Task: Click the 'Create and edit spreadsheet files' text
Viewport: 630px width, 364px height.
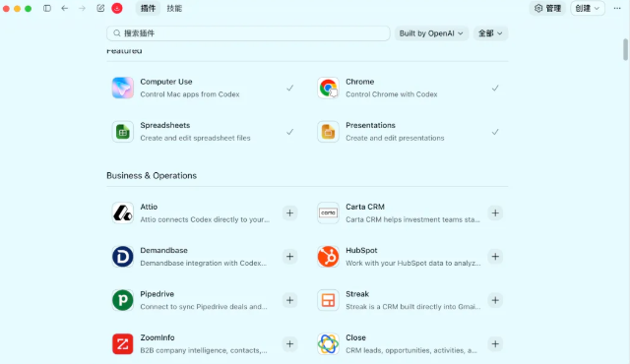Action: (195, 138)
